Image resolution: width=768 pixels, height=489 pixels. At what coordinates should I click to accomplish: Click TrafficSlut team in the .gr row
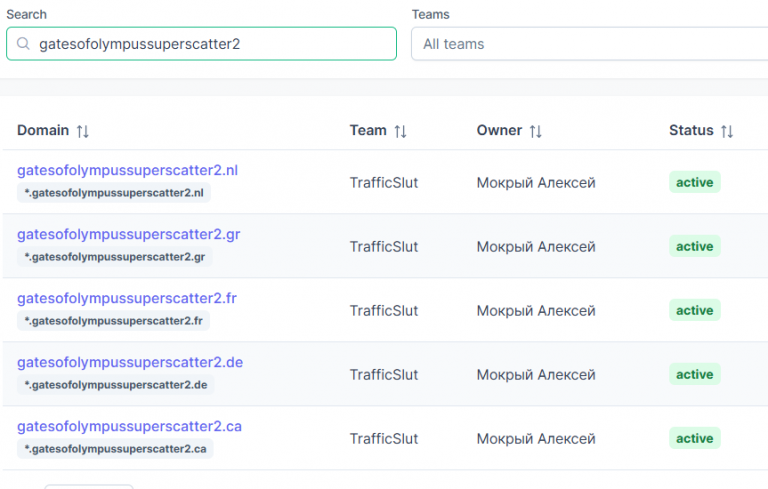pyautogui.click(x=384, y=246)
